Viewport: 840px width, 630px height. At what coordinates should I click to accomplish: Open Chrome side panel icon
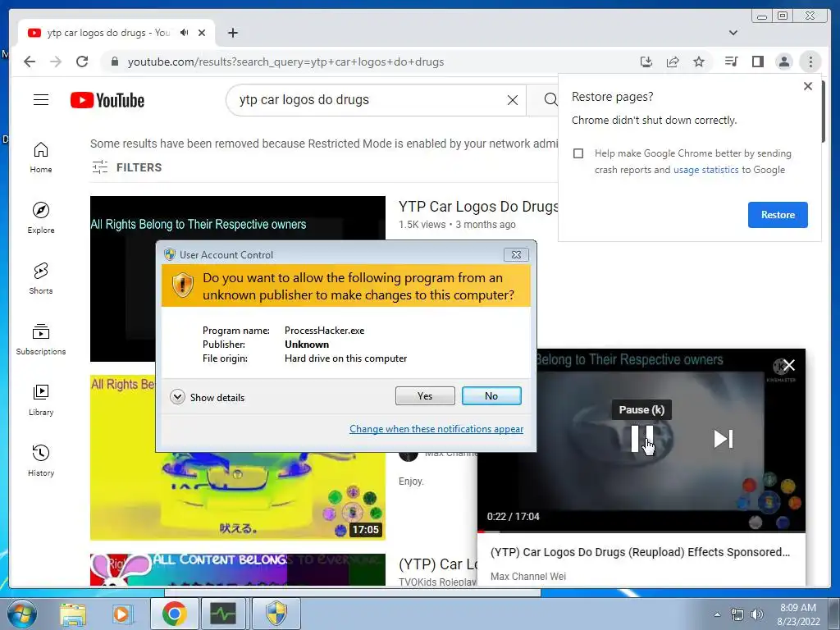click(x=757, y=62)
